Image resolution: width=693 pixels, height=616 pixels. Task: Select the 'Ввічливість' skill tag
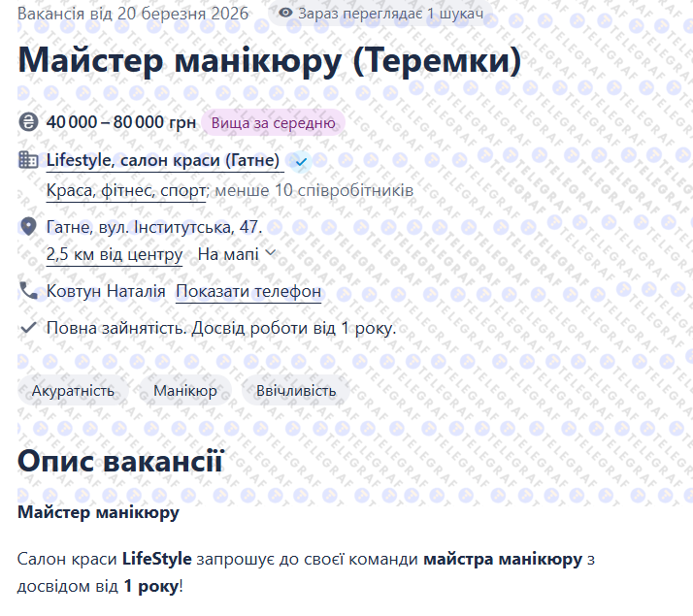pos(296,391)
